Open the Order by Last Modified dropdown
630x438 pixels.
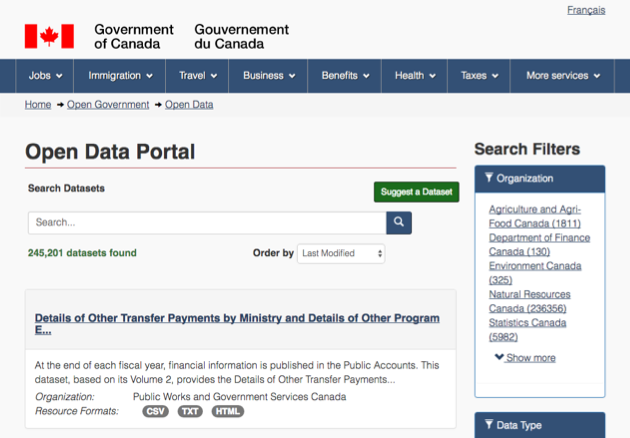pyautogui.click(x=341, y=254)
